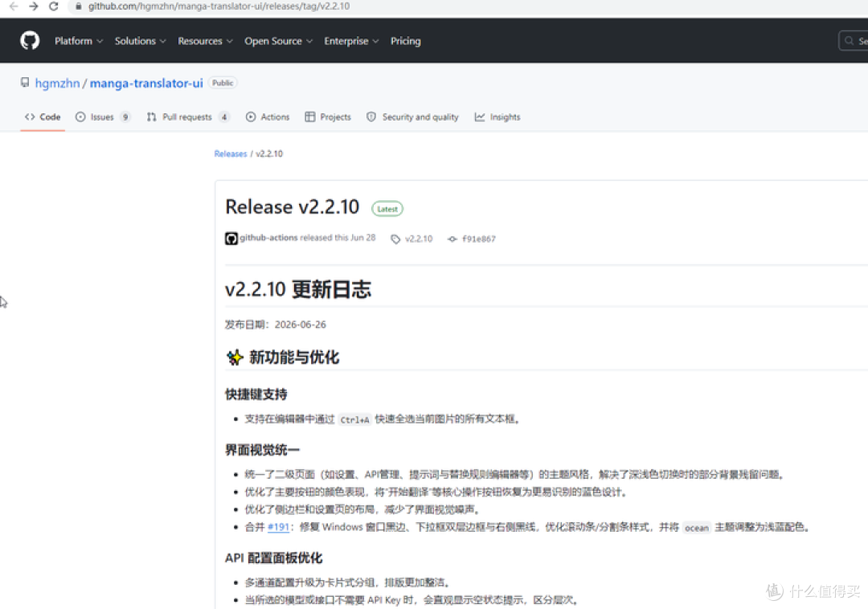Click the Latest release badge
The width and height of the screenshot is (868, 609).
pyautogui.click(x=387, y=209)
